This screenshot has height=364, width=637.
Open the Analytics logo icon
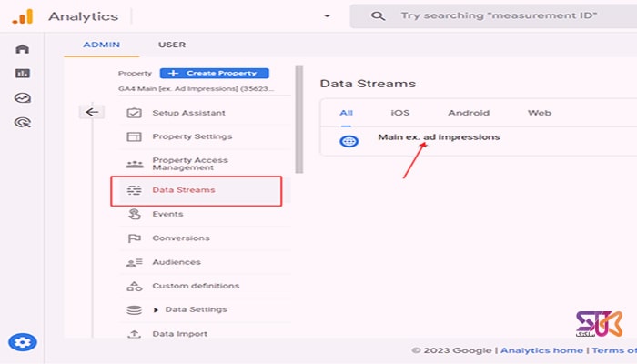23,16
